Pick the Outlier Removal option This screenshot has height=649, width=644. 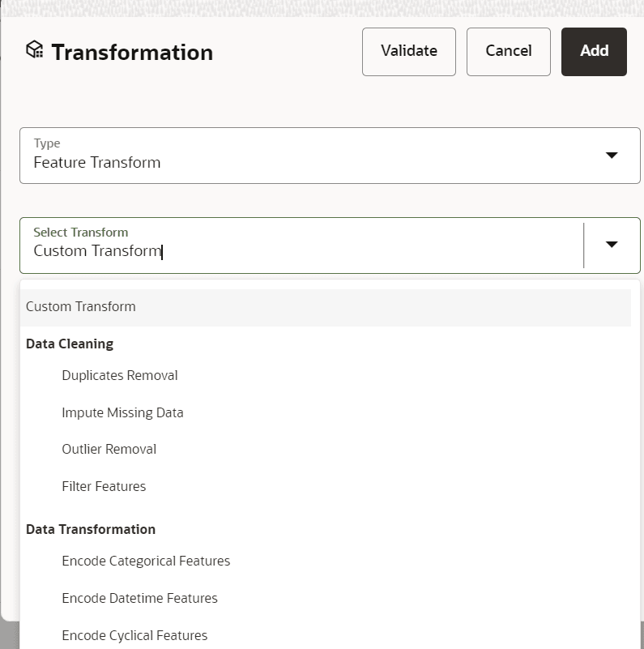[x=109, y=449]
